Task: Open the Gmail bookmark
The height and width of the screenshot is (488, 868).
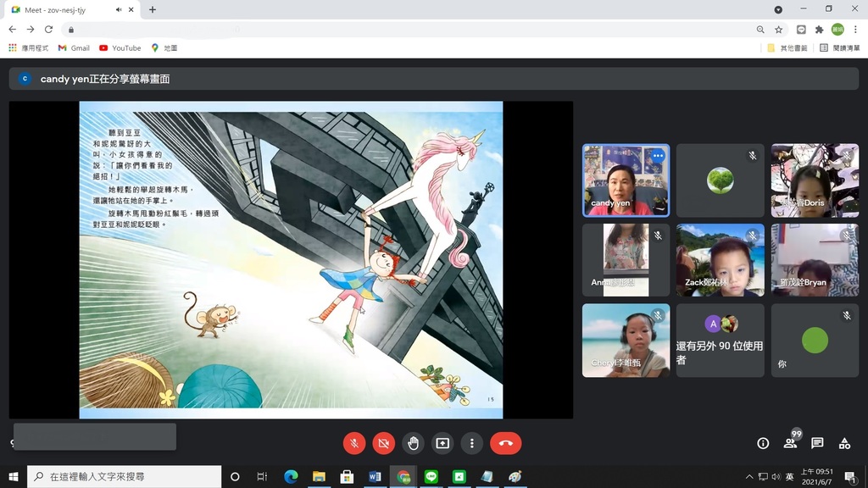Action: pyautogui.click(x=74, y=48)
